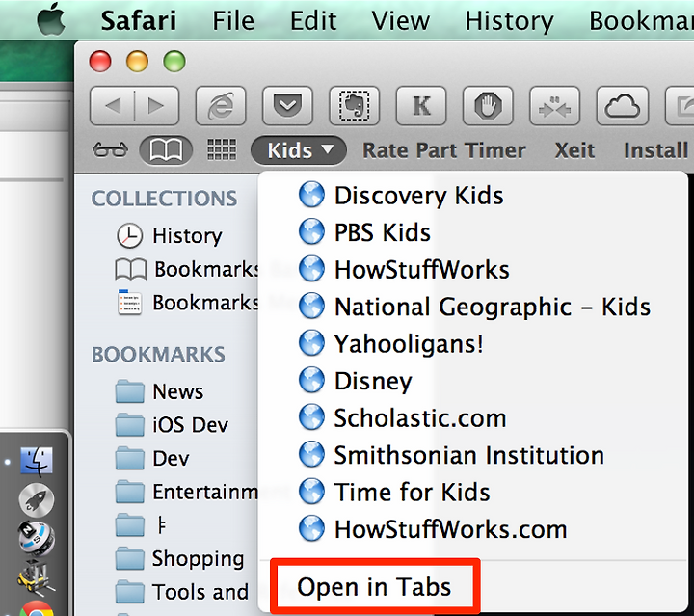Click the K toolbar extension button

click(x=421, y=106)
